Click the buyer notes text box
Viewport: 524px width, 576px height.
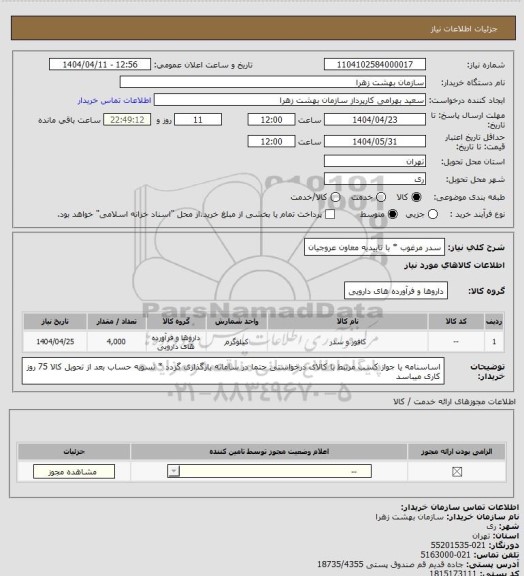click(x=233, y=371)
